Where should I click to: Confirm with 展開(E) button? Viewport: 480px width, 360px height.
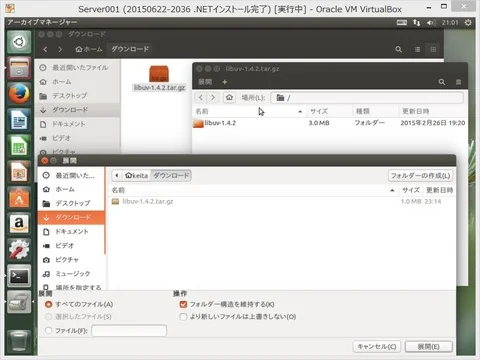(429, 347)
